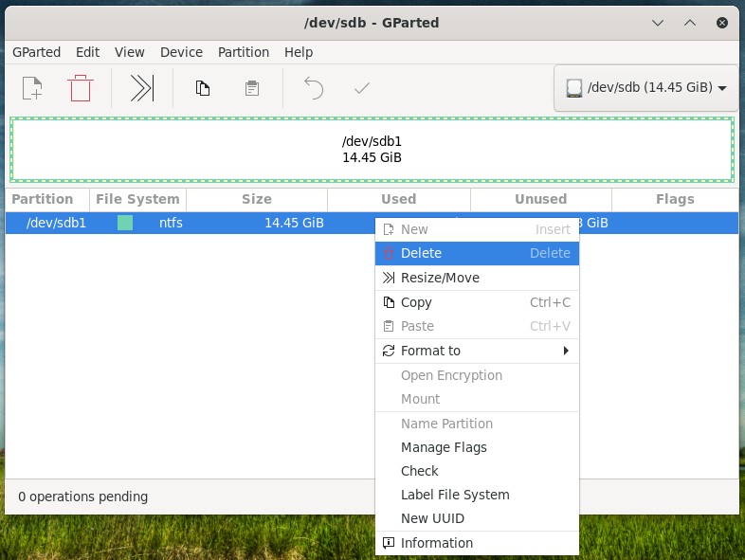Viewport: 745px width, 560px height.
Task: Select Check in the context menu
Action: [477, 471]
